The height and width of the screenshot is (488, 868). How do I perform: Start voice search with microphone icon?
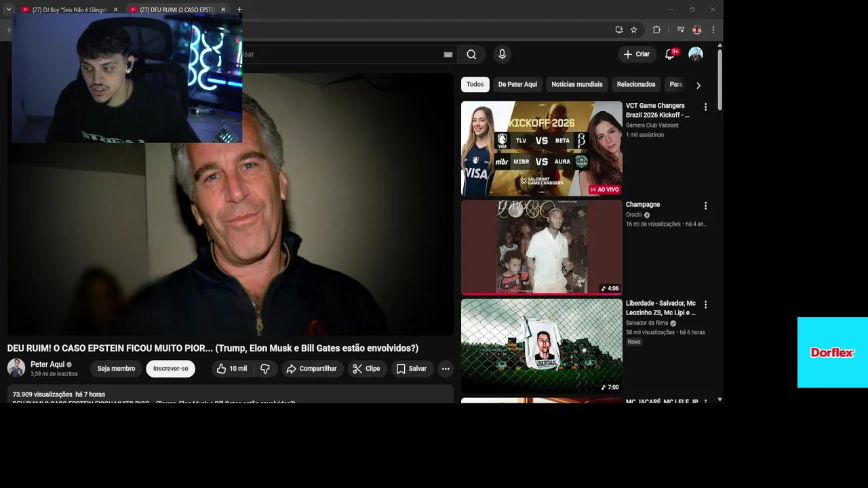coord(502,54)
